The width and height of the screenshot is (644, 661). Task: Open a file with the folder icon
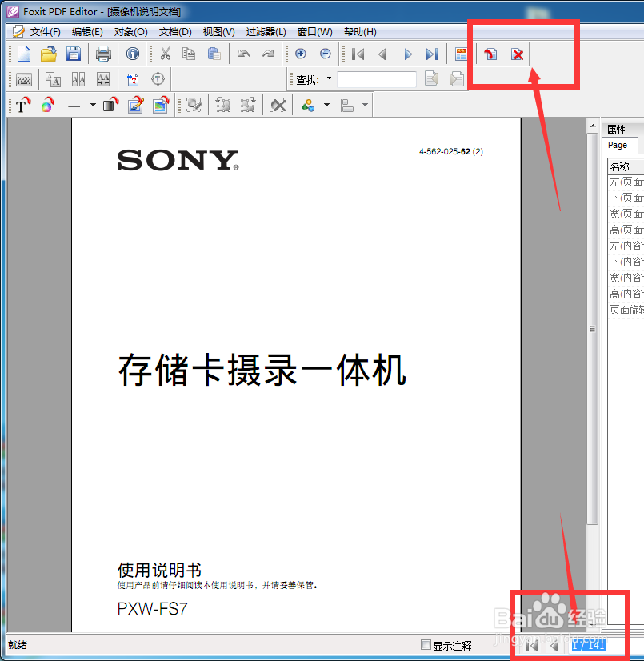[49, 54]
